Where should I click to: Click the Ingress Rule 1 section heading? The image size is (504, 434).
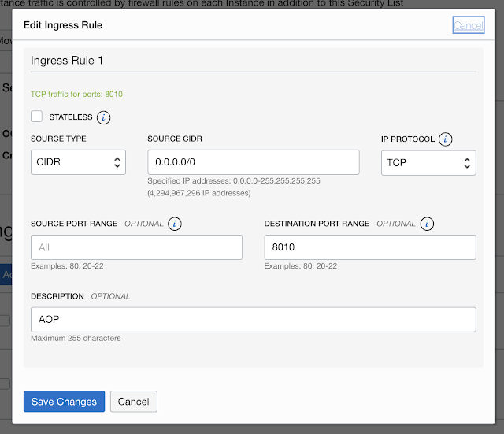(x=67, y=60)
